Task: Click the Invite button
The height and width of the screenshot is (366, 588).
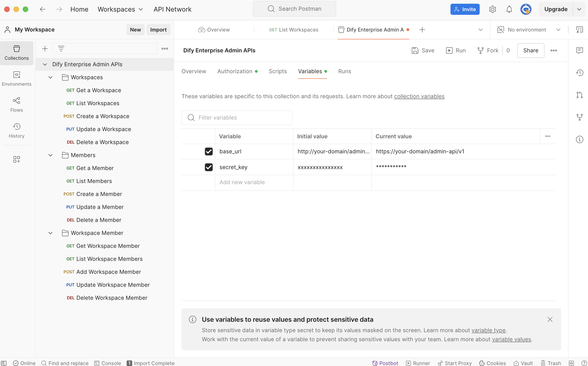Action: click(x=465, y=9)
